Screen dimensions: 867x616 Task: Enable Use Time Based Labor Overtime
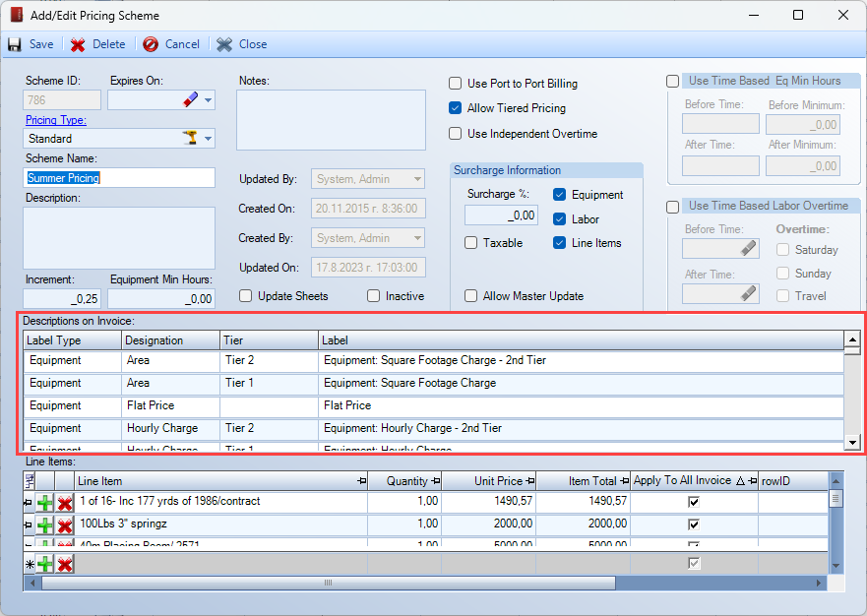tap(672, 207)
